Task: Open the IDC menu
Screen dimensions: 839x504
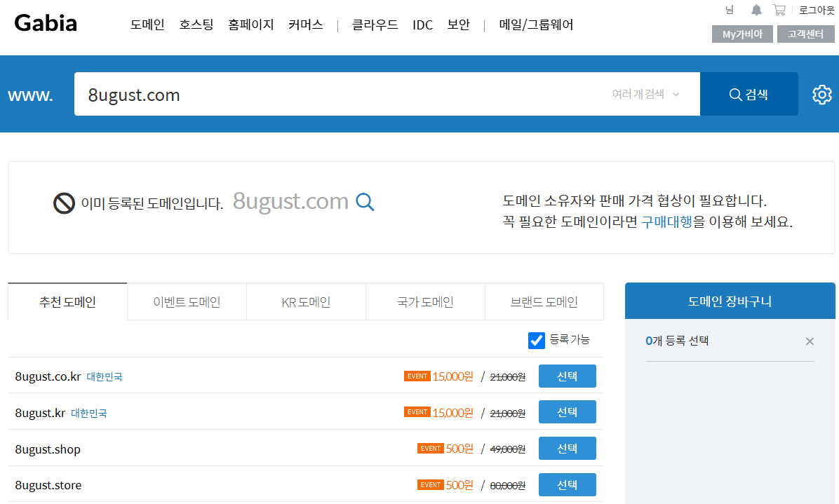Action: click(x=423, y=25)
